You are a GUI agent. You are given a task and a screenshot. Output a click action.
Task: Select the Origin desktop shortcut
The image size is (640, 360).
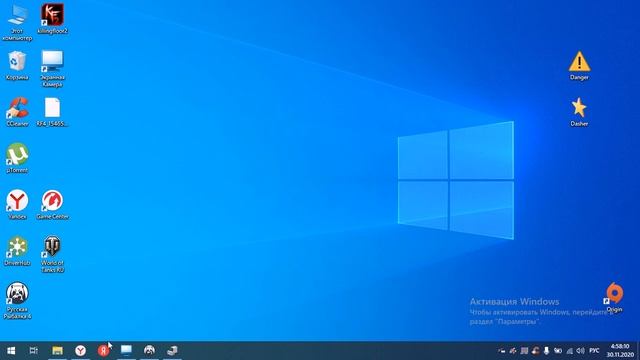click(x=614, y=298)
